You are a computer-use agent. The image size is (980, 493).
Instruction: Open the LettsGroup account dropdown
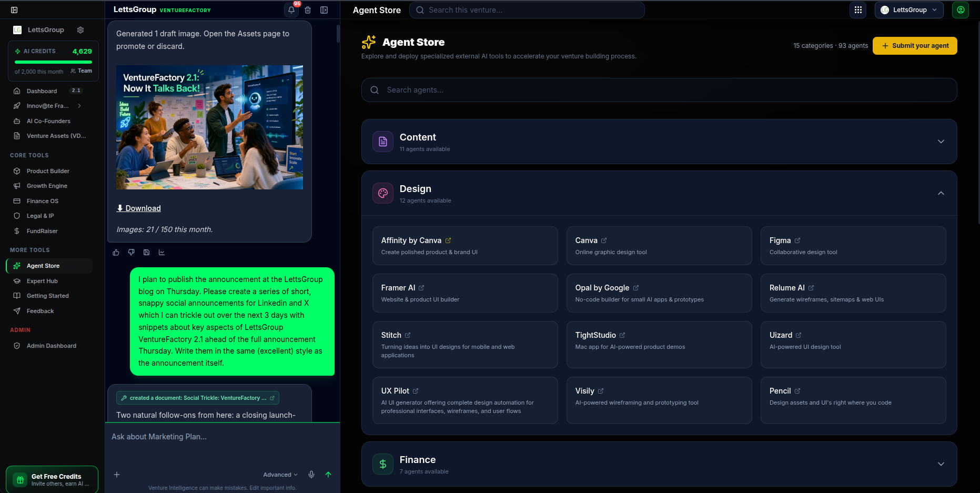pos(909,10)
